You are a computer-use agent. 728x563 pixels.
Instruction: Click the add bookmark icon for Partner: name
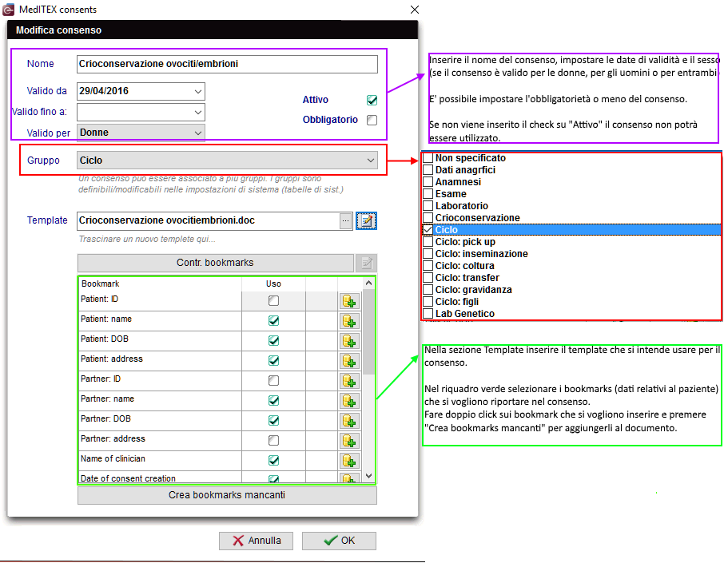pyautogui.click(x=349, y=401)
